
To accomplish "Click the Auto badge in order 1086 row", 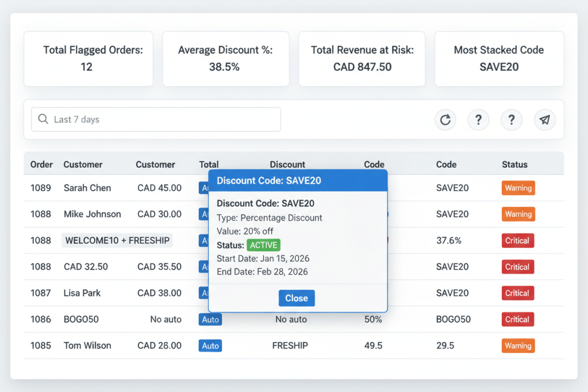I will (210, 320).
